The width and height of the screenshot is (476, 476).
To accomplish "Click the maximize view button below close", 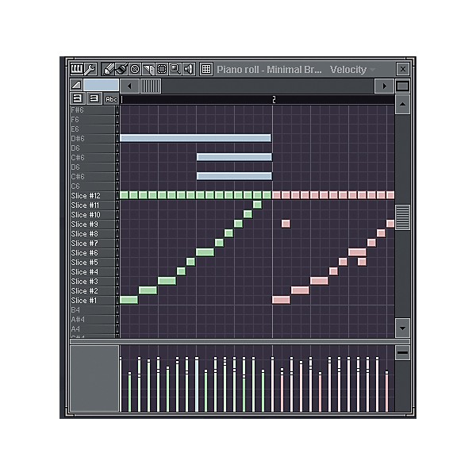I will tap(403, 86).
